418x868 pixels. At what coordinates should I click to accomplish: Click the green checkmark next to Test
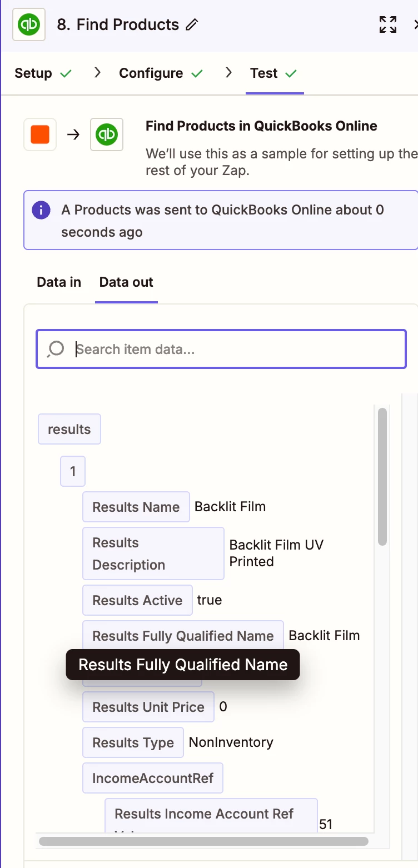click(291, 73)
